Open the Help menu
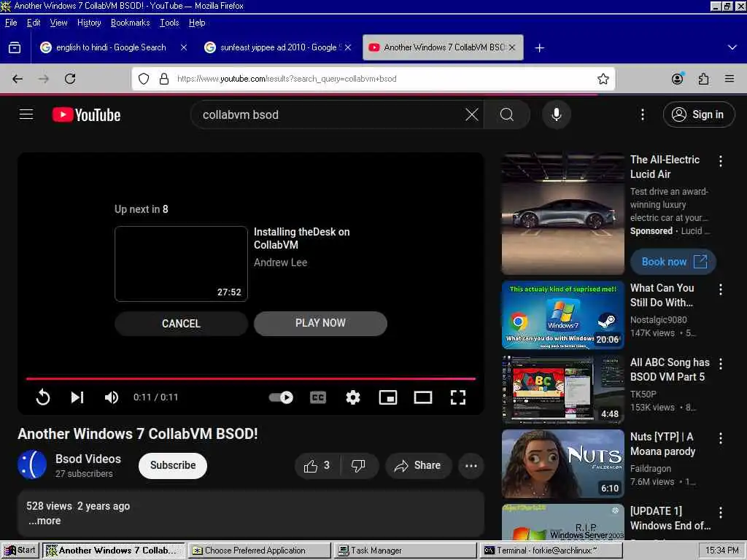 pyautogui.click(x=197, y=23)
